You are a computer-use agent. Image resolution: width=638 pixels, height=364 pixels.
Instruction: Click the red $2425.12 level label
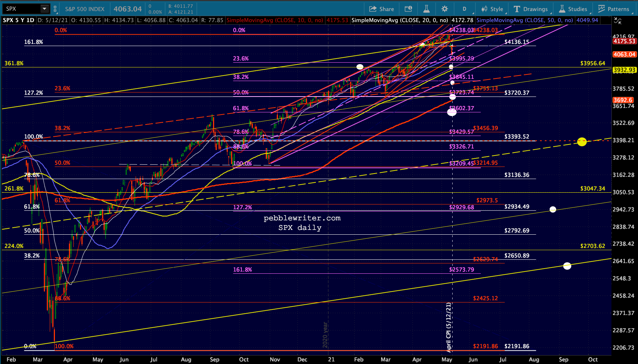(x=485, y=298)
